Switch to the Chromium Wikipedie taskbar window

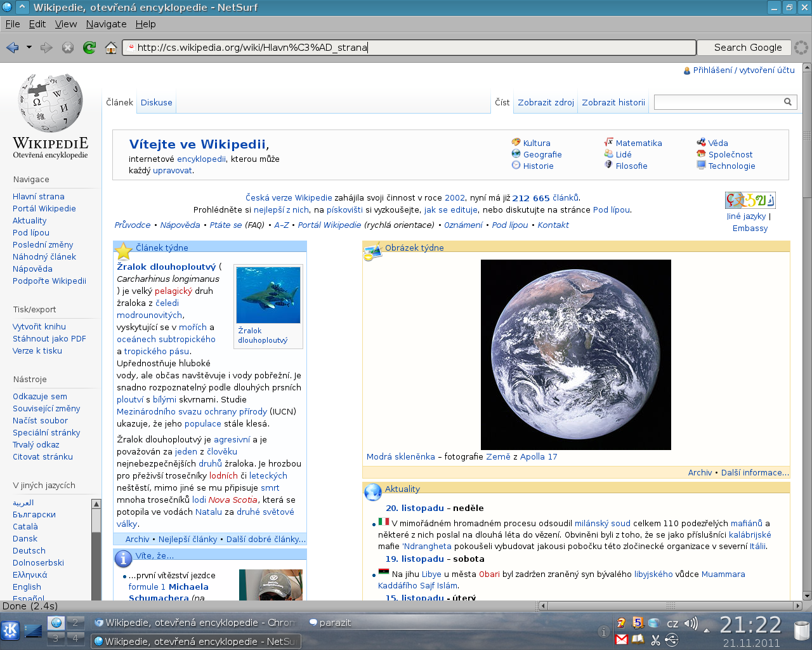195,623
